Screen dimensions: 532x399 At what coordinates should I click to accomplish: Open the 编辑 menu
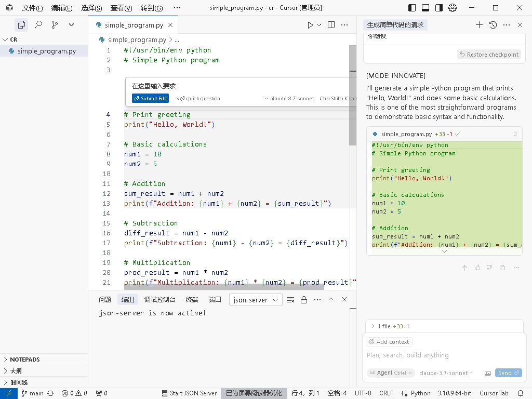point(62,8)
